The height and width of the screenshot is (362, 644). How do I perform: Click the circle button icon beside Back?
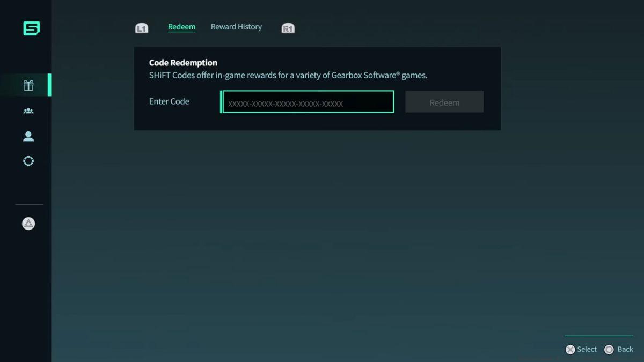tap(609, 349)
